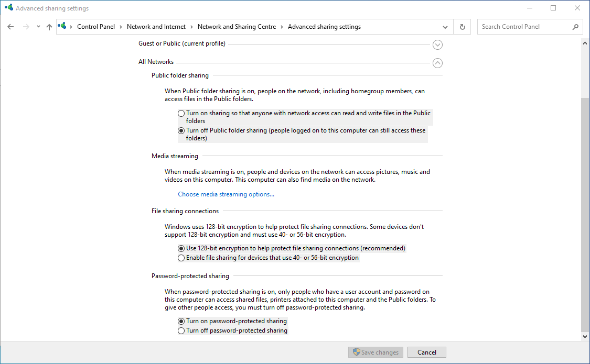Click the Control Panel icon in the address bar

(62, 26)
